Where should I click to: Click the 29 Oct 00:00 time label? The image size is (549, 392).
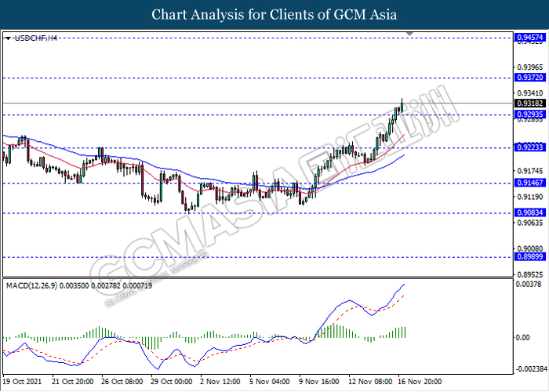tap(171, 382)
